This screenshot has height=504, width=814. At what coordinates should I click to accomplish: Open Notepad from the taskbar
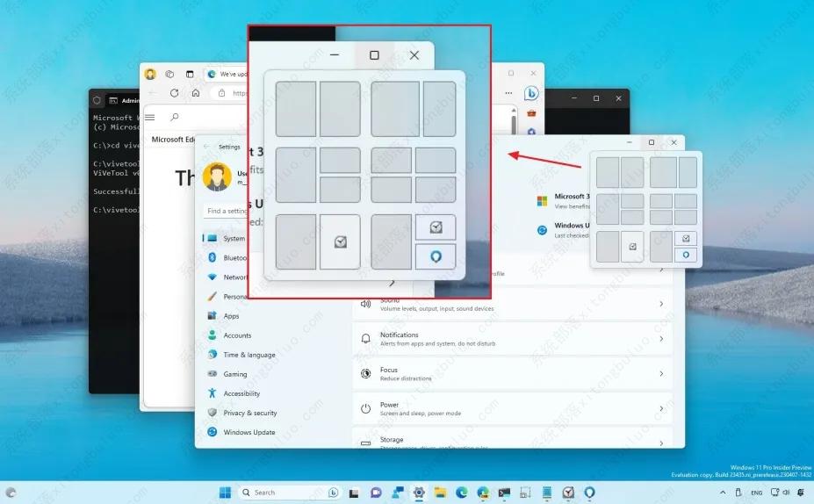547,493
